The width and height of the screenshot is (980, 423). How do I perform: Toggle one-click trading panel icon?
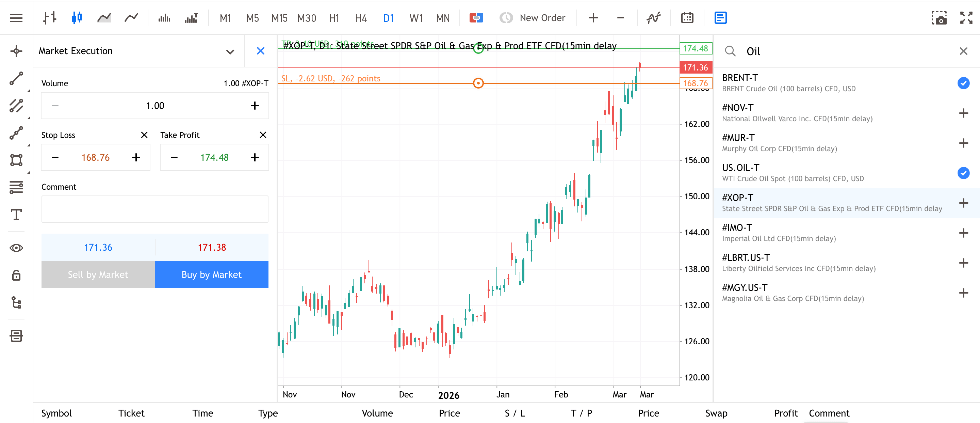coord(476,18)
